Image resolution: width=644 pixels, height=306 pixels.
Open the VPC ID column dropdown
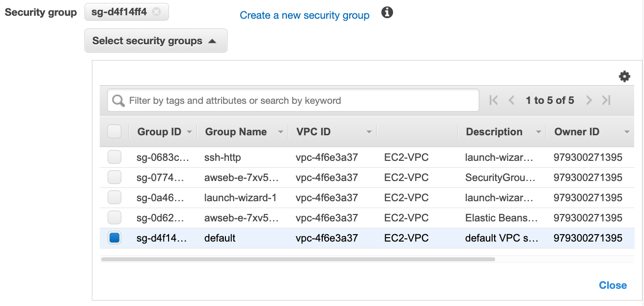(x=369, y=131)
